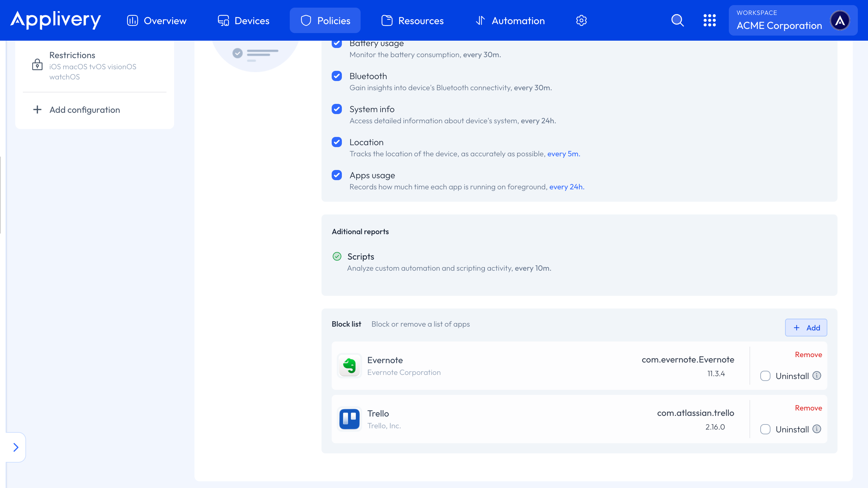Click the Evernote app icon

pyautogui.click(x=349, y=366)
